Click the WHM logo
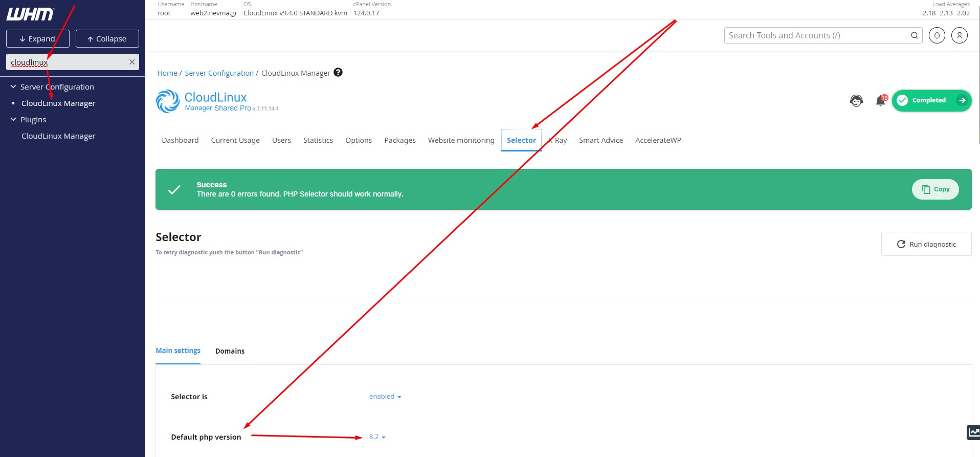 pos(30,14)
